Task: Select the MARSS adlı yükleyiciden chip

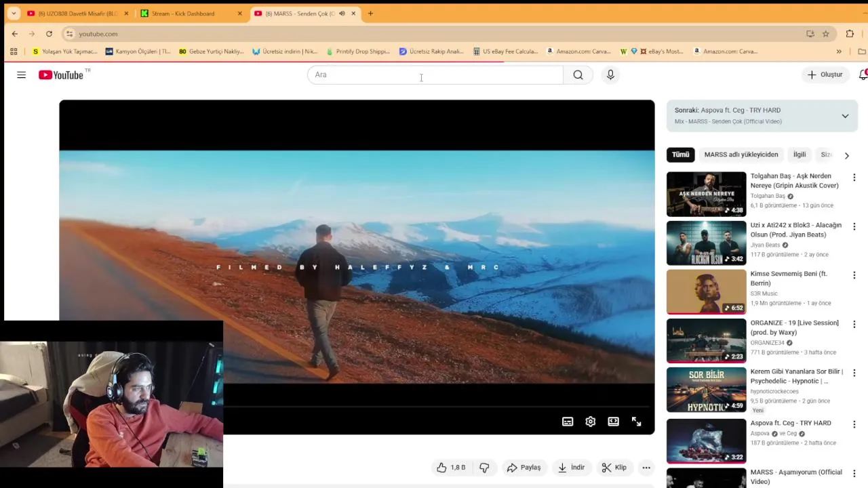Action: click(741, 155)
